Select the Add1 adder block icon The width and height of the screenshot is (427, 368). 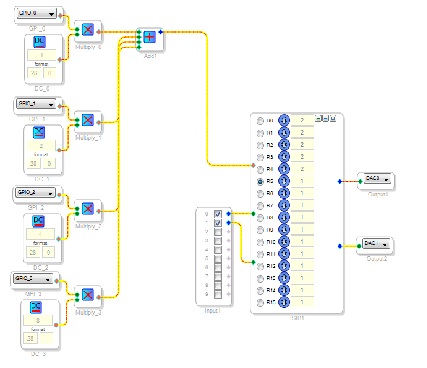150,36
